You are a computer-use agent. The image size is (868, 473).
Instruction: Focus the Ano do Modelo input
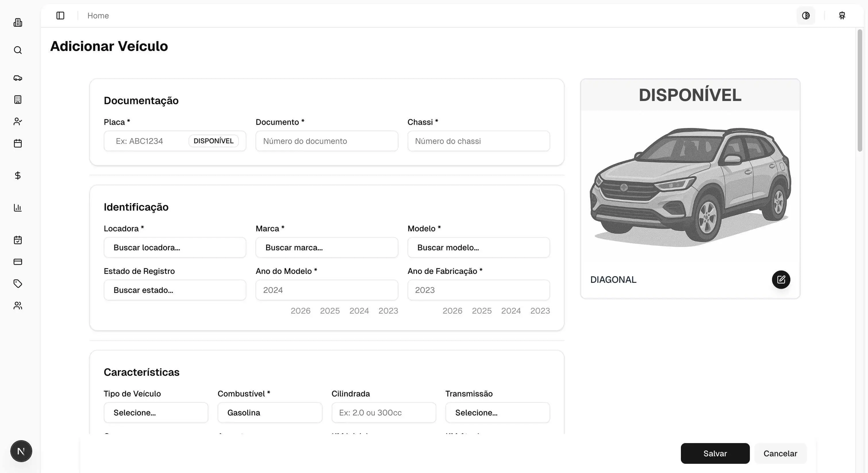click(327, 290)
